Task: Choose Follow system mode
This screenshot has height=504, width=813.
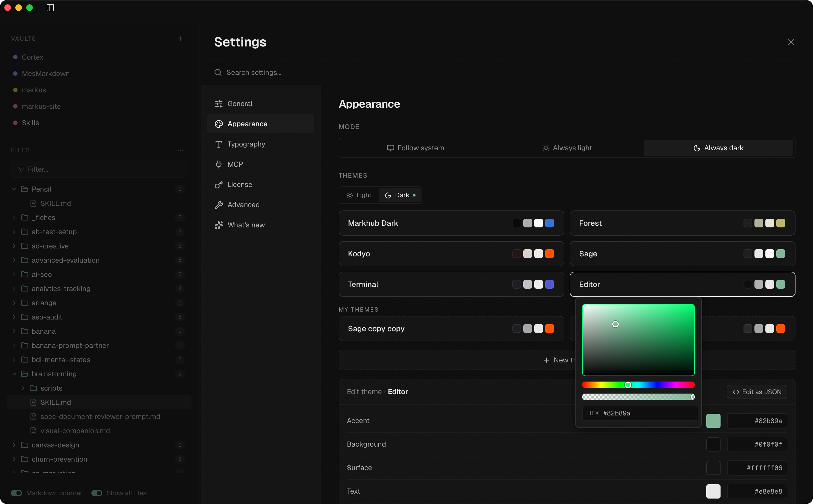Action: (x=415, y=148)
